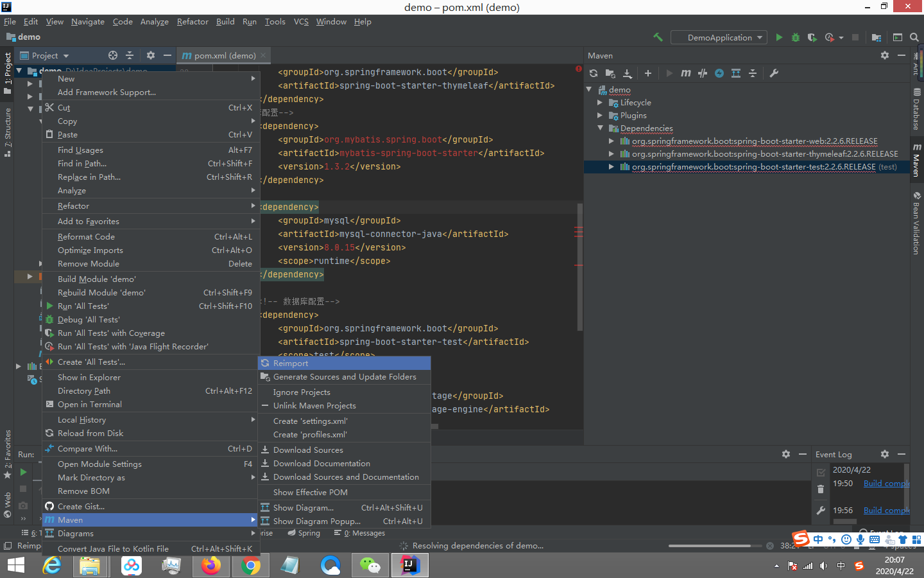
Task: Collapse demo root node in Maven tree
Action: click(x=589, y=90)
